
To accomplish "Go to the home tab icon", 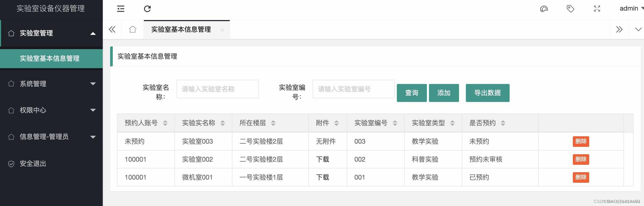I will tap(133, 29).
